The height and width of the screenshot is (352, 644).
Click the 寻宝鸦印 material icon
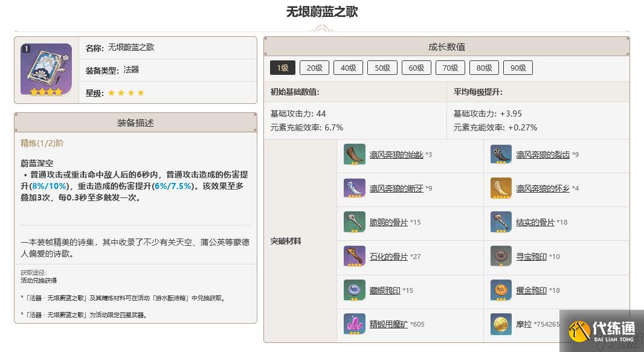point(501,257)
